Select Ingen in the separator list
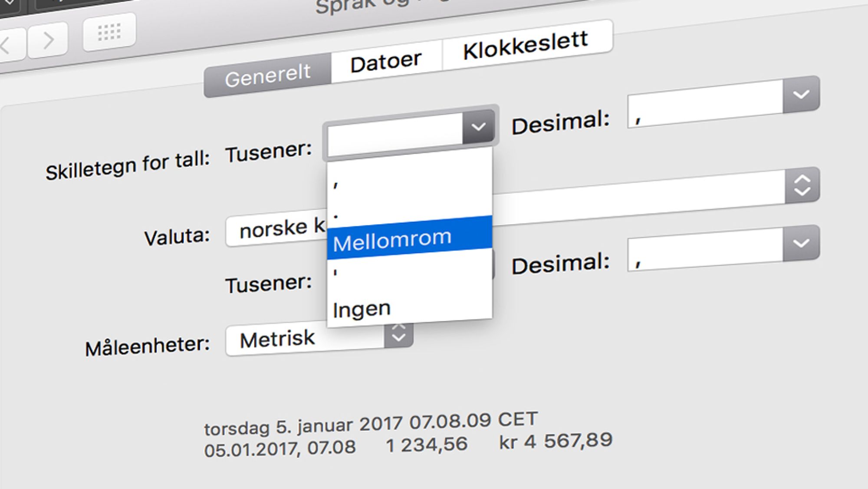868x489 pixels. [x=408, y=308]
